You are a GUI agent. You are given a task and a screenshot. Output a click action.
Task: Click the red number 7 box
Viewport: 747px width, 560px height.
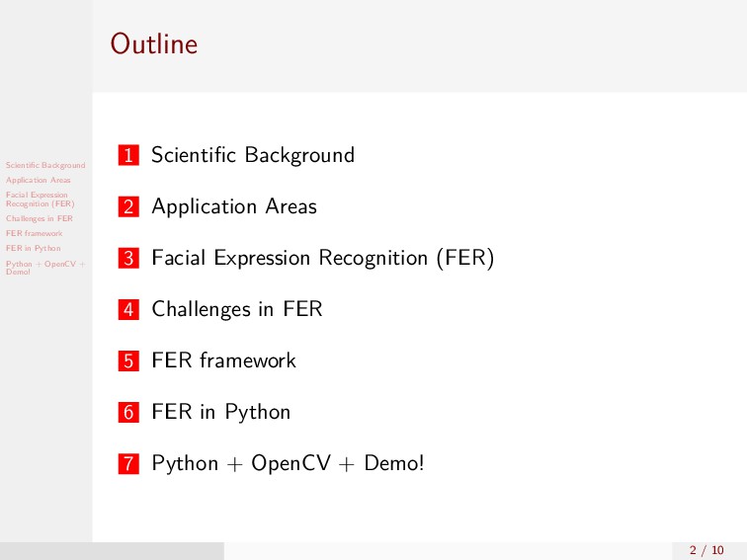[128, 464]
